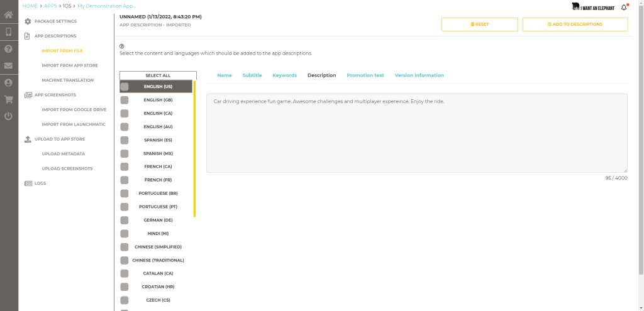Click the Select All button
This screenshot has height=311, width=644.
pos(158,75)
